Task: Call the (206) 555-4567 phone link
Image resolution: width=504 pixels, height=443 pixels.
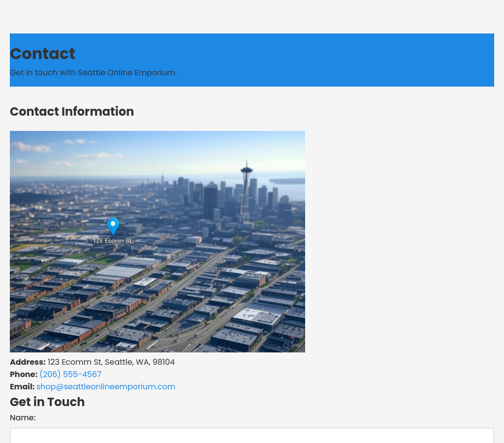Action: (70, 375)
